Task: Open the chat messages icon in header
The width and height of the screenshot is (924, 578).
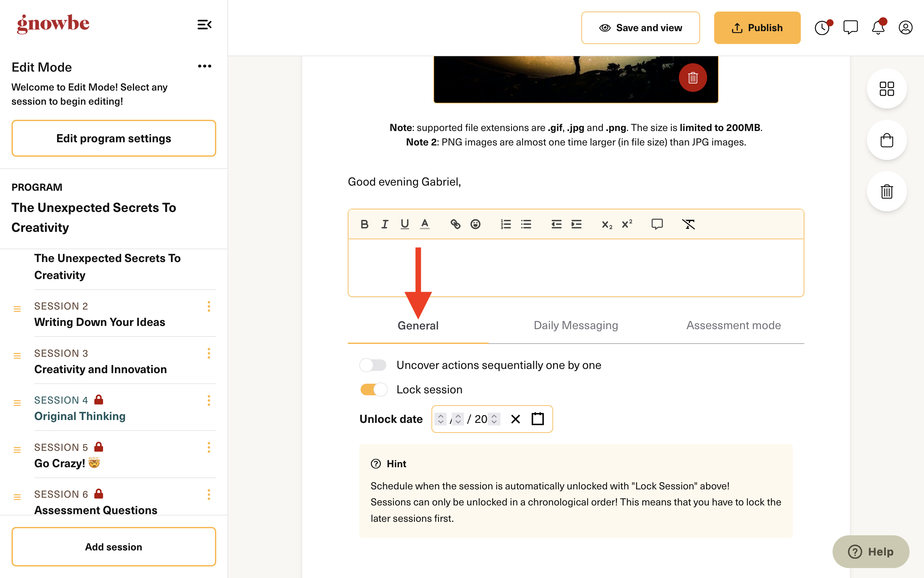Action: click(x=850, y=28)
